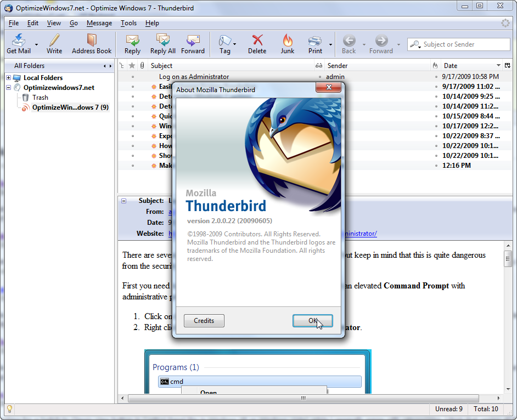Toggle star on 'Log on as Administrator' row
Image resolution: width=517 pixels, height=420 pixels.
tap(133, 77)
